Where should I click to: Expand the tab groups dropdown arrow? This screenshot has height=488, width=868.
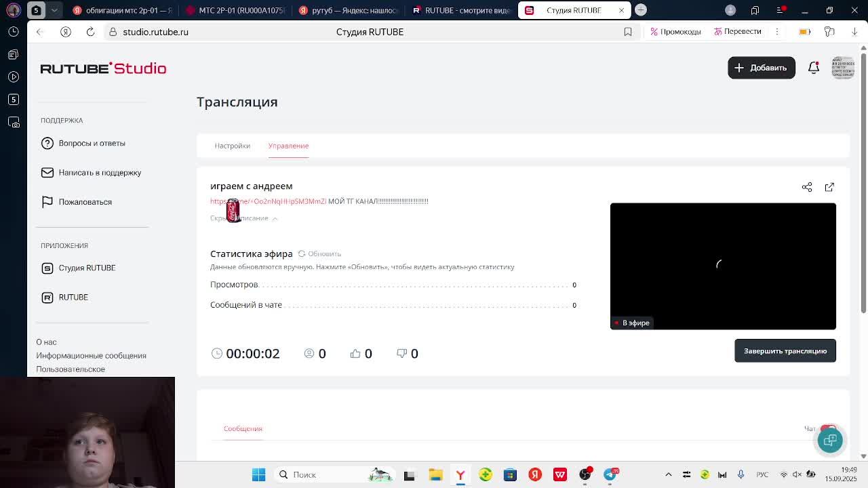coord(54,10)
